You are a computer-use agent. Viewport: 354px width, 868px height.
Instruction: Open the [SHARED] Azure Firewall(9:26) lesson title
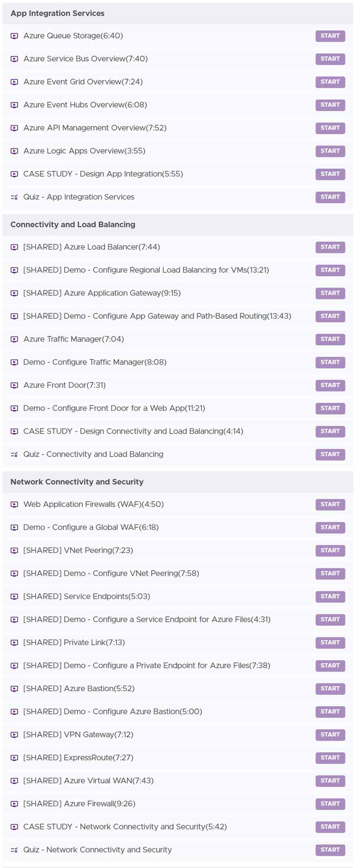(x=79, y=804)
